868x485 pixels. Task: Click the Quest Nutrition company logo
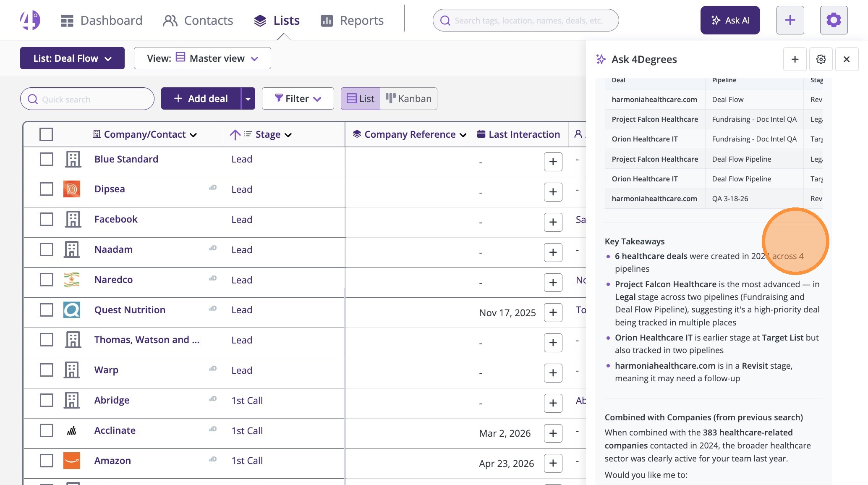[x=72, y=310]
